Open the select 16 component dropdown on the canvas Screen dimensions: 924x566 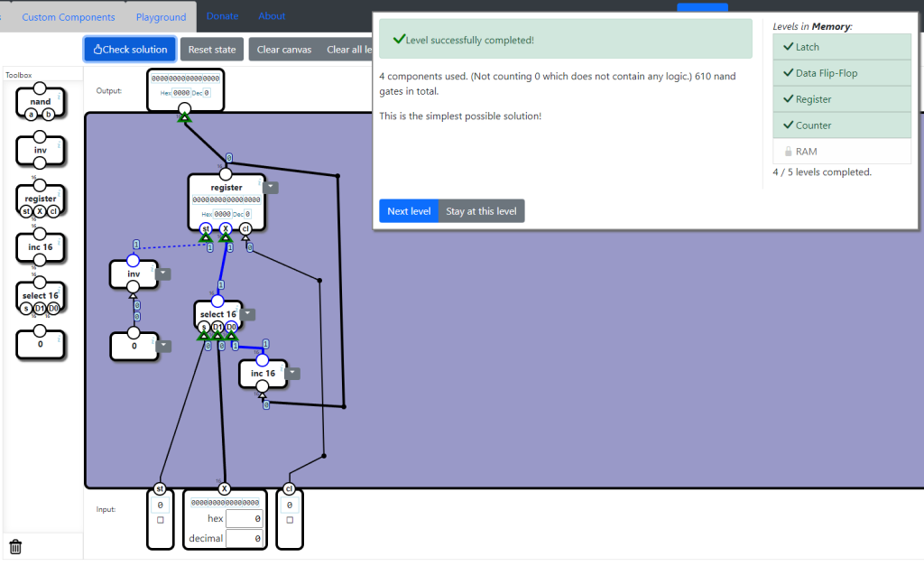click(x=248, y=314)
